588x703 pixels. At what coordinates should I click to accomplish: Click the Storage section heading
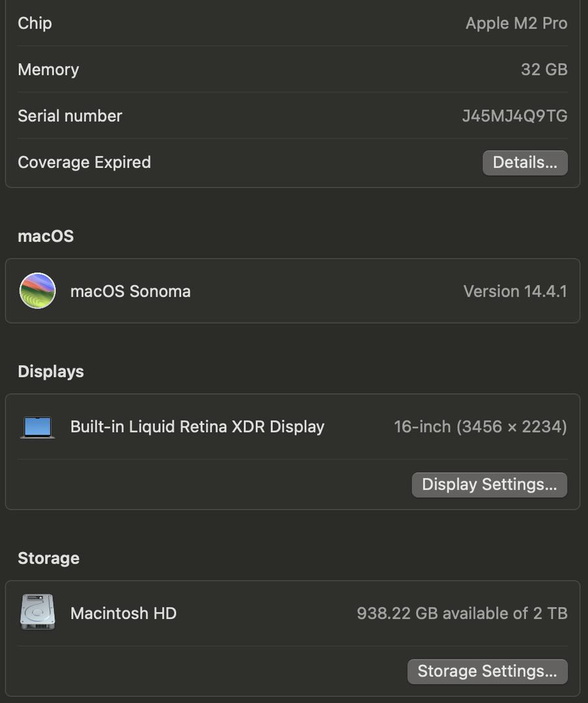(x=48, y=558)
